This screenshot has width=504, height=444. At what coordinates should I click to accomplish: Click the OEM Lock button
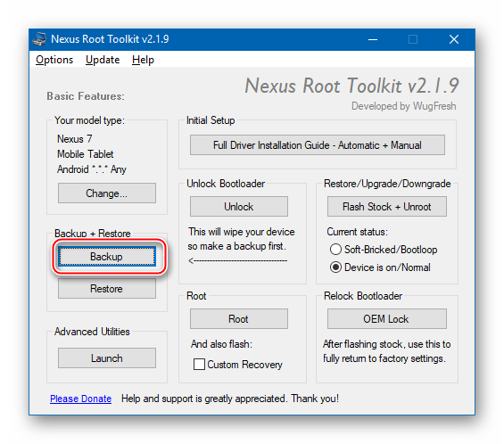pyautogui.click(x=386, y=318)
